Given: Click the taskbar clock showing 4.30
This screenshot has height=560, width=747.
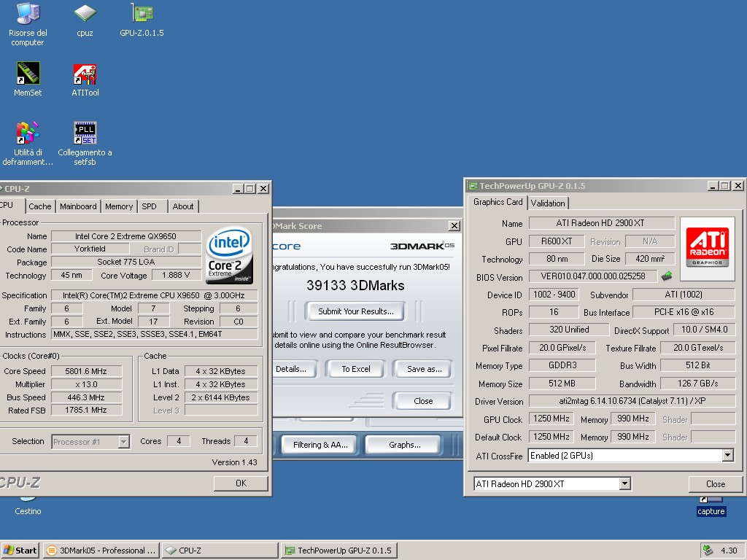Looking at the screenshot, I should click(729, 551).
